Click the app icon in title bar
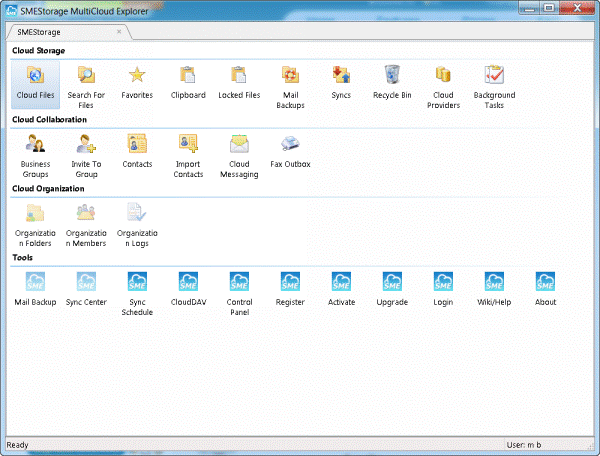The image size is (600, 456). click(12, 11)
